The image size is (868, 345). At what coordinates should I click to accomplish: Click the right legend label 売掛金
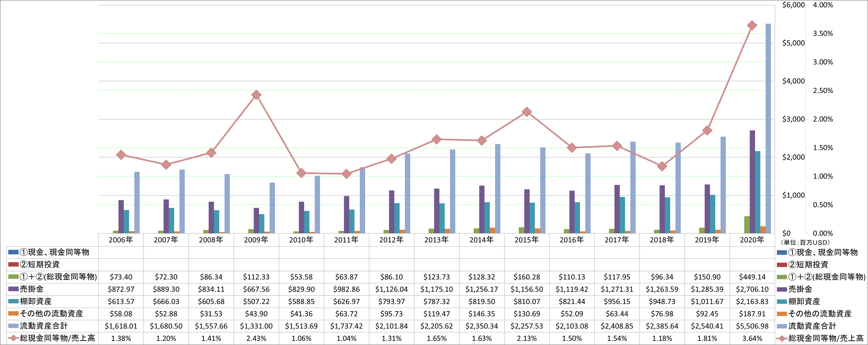click(800, 289)
